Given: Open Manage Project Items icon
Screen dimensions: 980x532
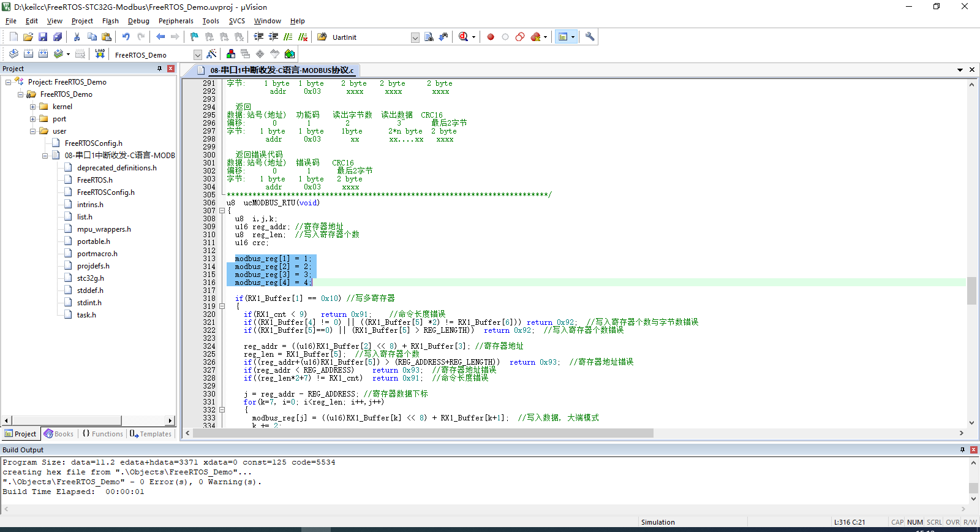Looking at the screenshot, I should coord(230,54).
